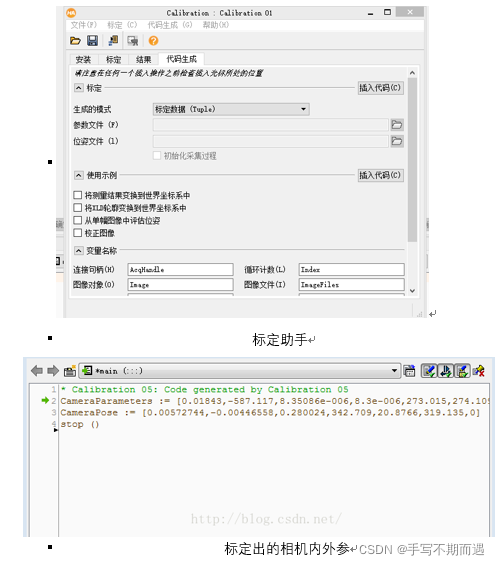Screen dimensions: 500x565
Task: Click the blue arrows editor toolbar icon
Action: click(446, 370)
